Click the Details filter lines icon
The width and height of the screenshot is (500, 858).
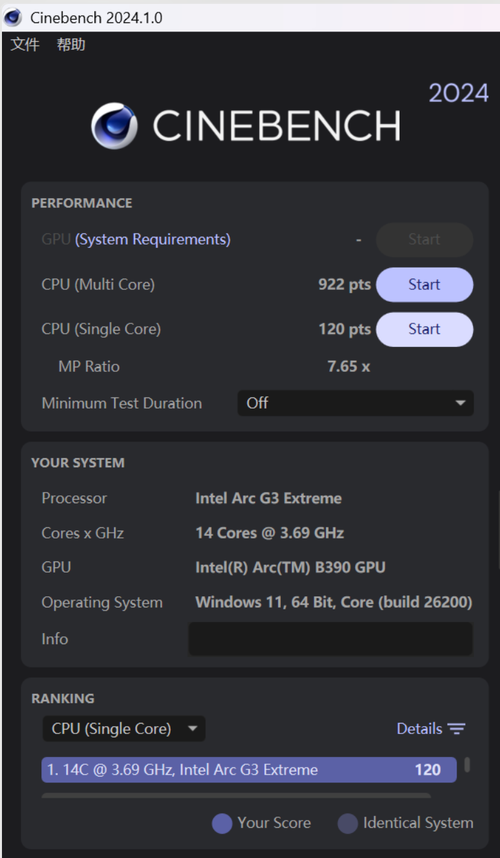click(456, 728)
